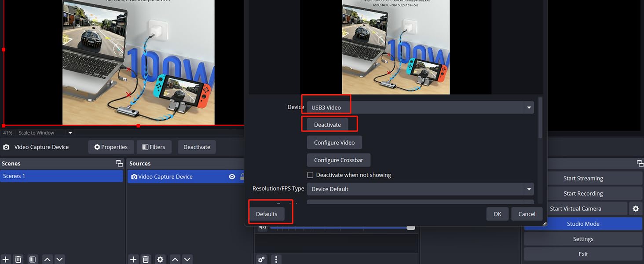Add a new scene with plus icon
The image size is (644, 264).
pyautogui.click(x=6, y=259)
